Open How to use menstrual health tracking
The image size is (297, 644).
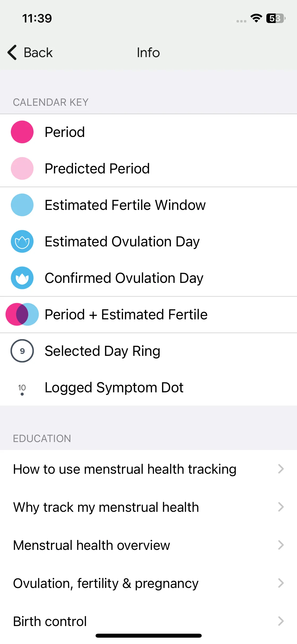tap(148, 469)
